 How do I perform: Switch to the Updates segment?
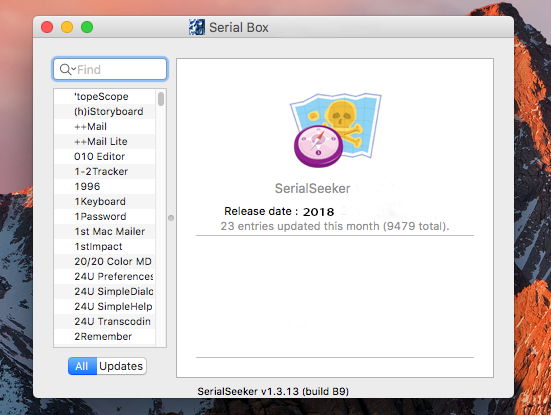click(121, 366)
